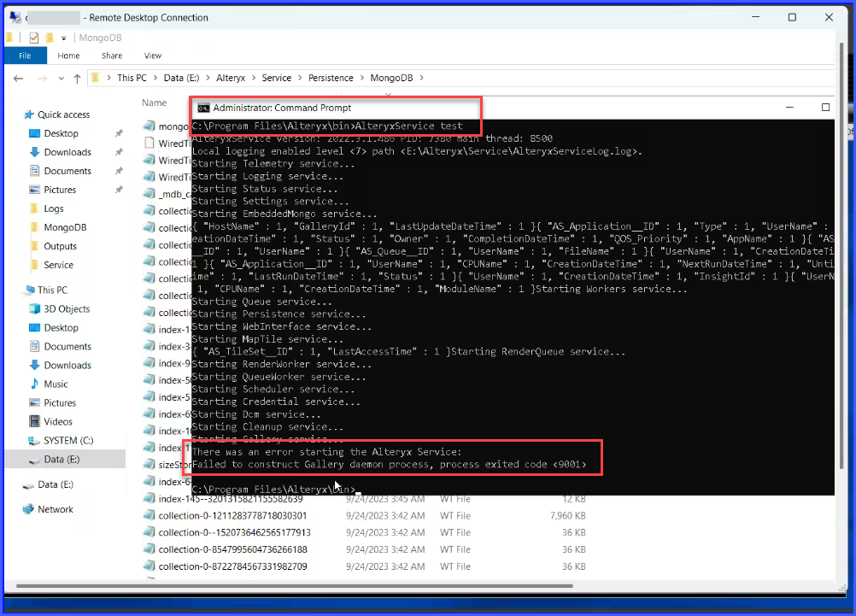856x616 pixels.
Task: Open the Service folder in sidebar
Action: [58, 265]
